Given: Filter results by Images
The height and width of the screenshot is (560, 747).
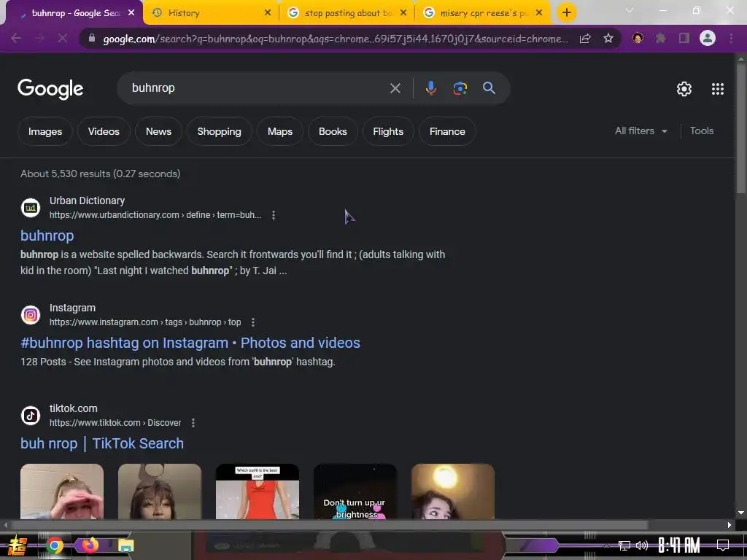Looking at the screenshot, I should [x=45, y=131].
